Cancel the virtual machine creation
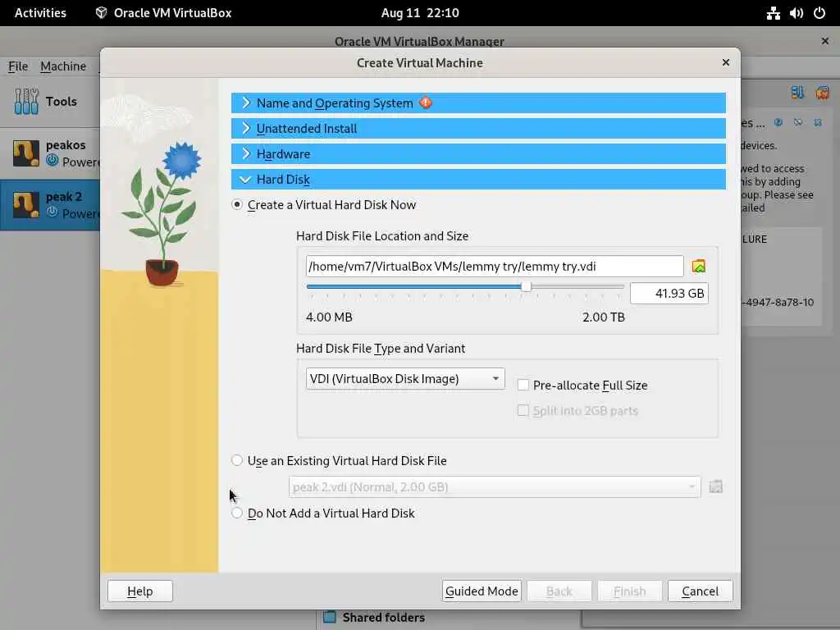Image resolution: width=840 pixels, height=630 pixels. coord(701,591)
